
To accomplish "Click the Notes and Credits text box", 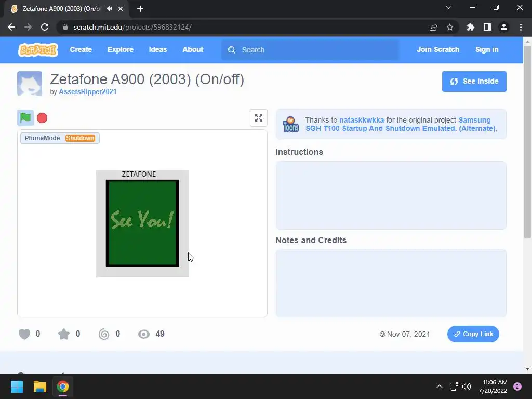I will click(391, 283).
